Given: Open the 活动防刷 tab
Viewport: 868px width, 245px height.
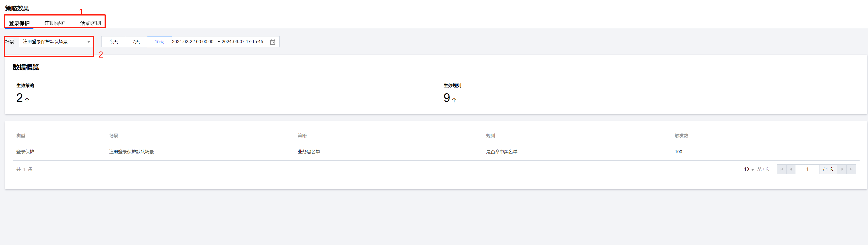Looking at the screenshot, I should click(x=91, y=23).
